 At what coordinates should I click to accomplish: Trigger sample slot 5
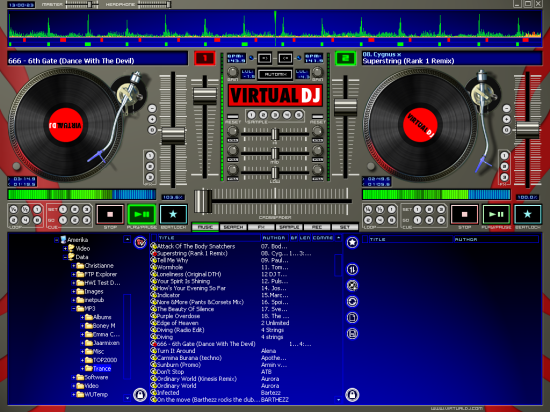tap(299, 115)
